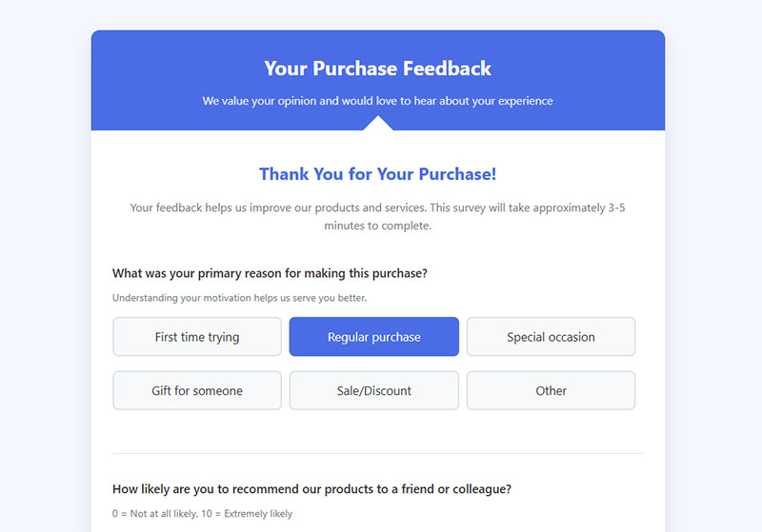
Task: Select Sale/Discount as the reason
Action: pyautogui.click(x=373, y=391)
